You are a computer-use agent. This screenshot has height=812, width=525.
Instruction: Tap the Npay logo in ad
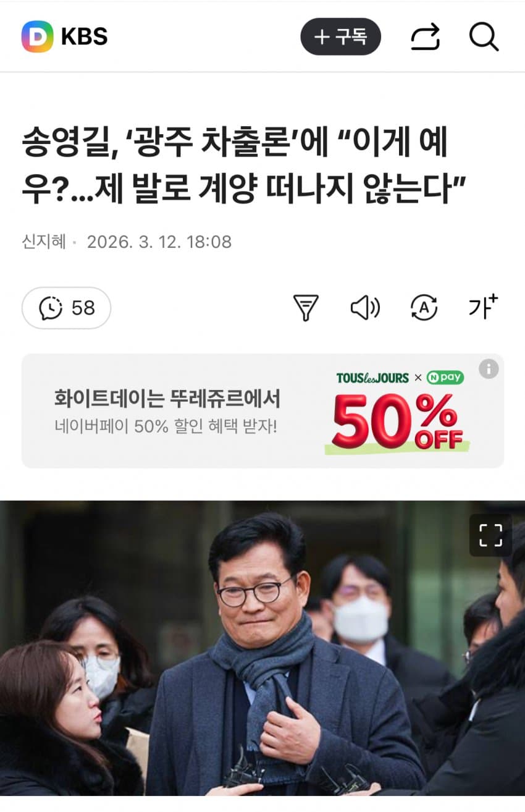[x=445, y=378]
